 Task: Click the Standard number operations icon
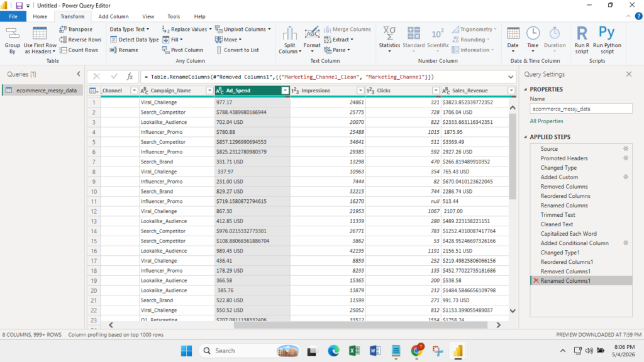point(414,40)
